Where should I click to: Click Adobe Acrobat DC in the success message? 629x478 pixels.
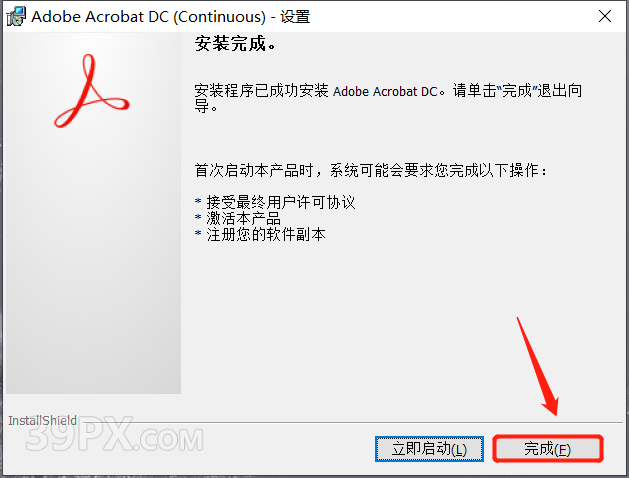[385, 91]
